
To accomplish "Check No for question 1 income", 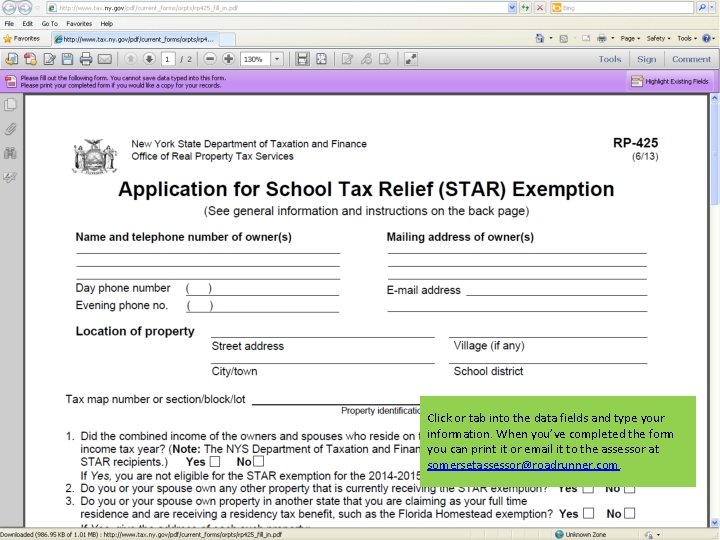I will [x=259, y=461].
